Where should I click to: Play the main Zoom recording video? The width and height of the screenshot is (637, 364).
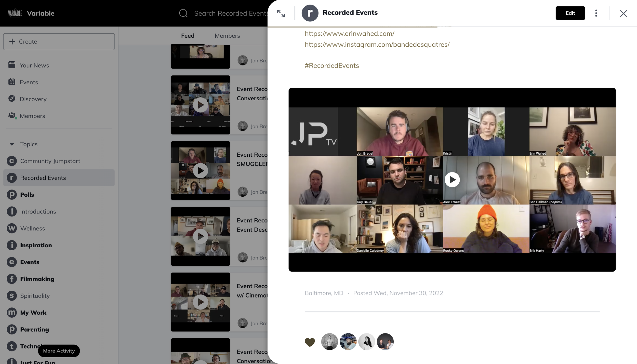(452, 180)
